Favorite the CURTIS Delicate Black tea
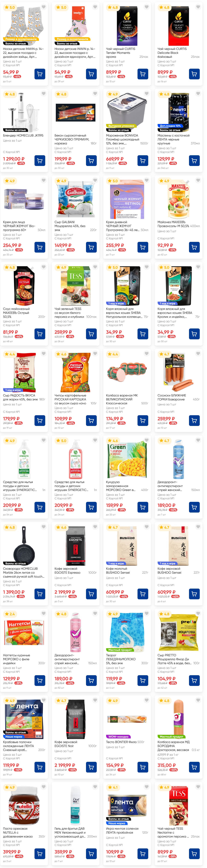207x868 pixels. 198,7
